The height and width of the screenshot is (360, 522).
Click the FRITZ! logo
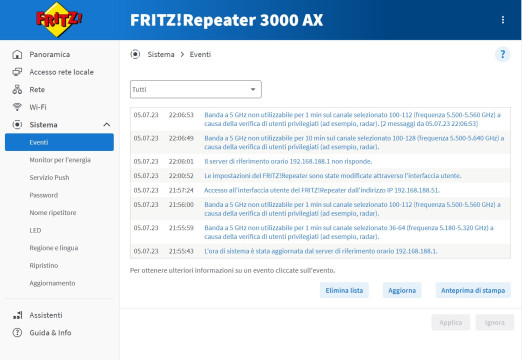[x=59, y=19]
